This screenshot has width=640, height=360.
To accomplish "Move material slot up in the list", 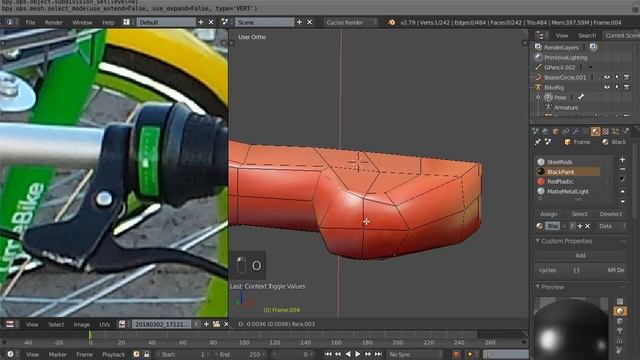I will (622, 191).
